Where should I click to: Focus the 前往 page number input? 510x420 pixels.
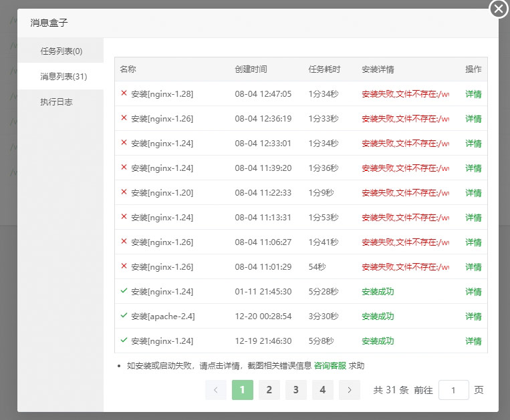click(x=454, y=390)
